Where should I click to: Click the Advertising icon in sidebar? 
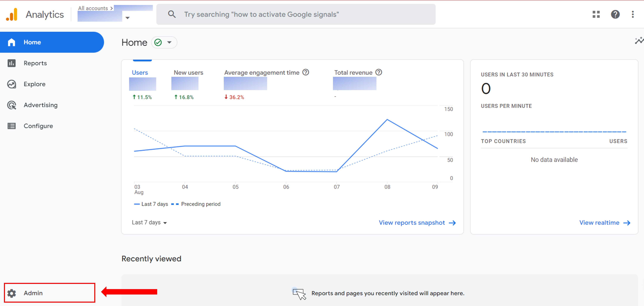(x=12, y=105)
